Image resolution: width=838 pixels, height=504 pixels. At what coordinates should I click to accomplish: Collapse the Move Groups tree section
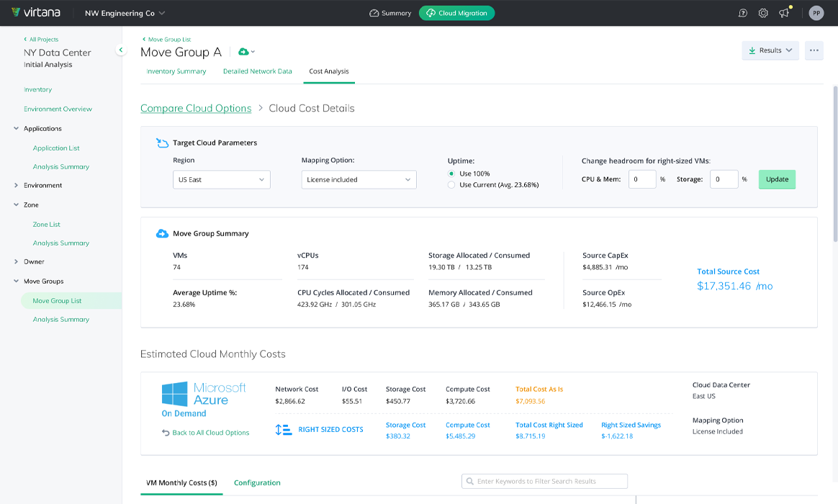[x=16, y=281]
